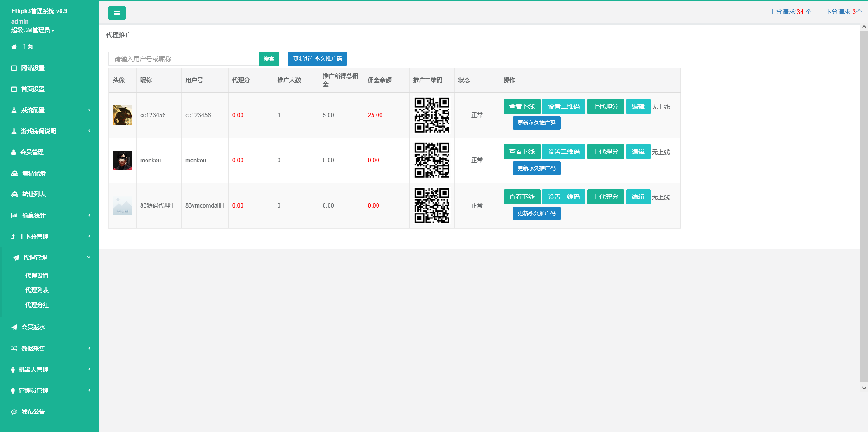Screen dimensions: 868x432
Task: Collapse the 代理管理 menu chevron
Action: [89, 257]
